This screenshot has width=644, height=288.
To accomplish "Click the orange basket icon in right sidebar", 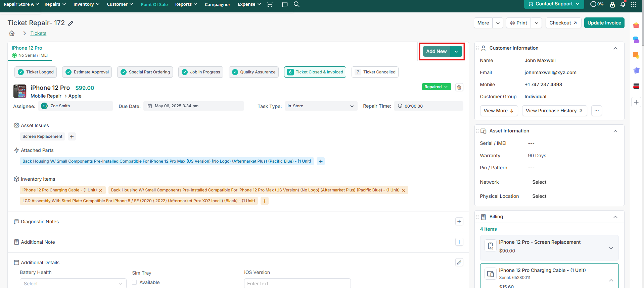I will (636, 25).
